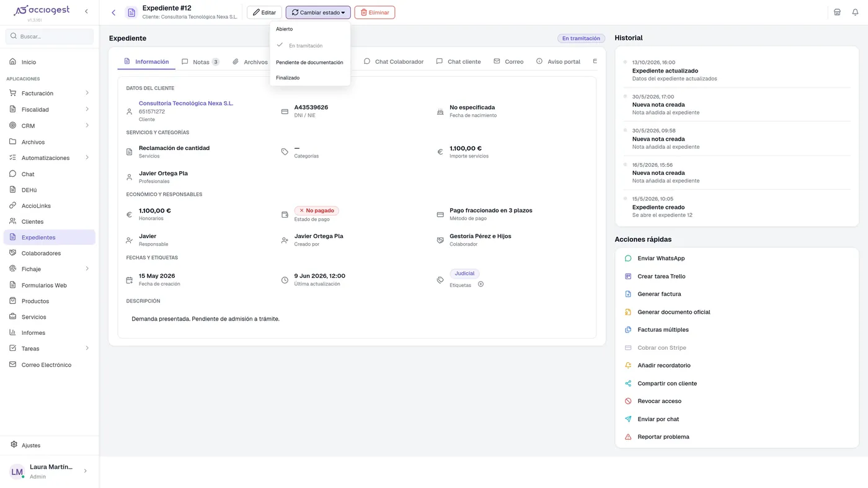Select Pendiente de documentación status

tap(310, 62)
